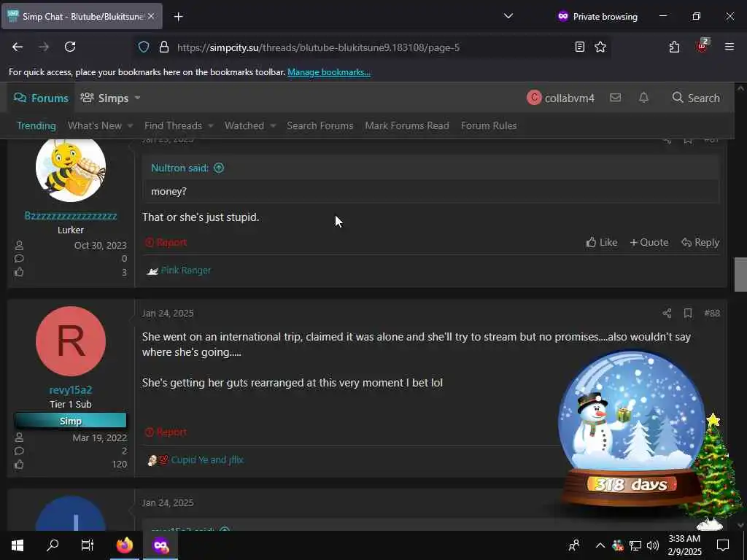The height and width of the screenshot is (560, 747).
Task: Open Search in forum header
Action: point(695,98)
